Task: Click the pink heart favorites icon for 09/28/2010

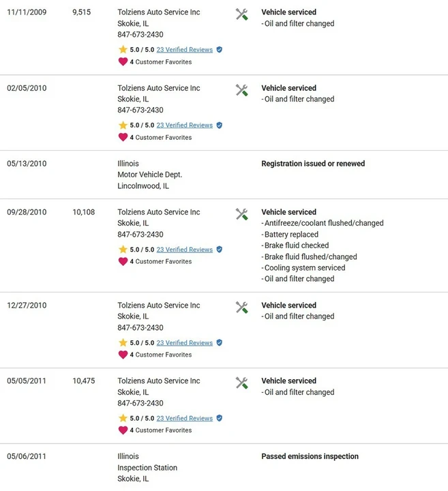Action: pyautogui.click(x=123, y=261)
